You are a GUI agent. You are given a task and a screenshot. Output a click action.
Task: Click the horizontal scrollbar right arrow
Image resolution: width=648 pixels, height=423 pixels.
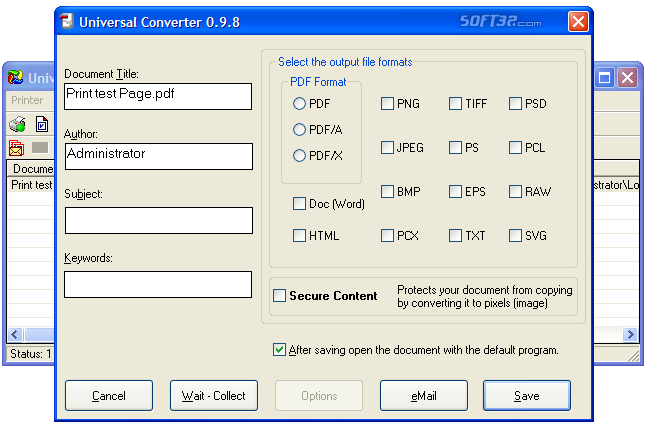coord(631,335)
